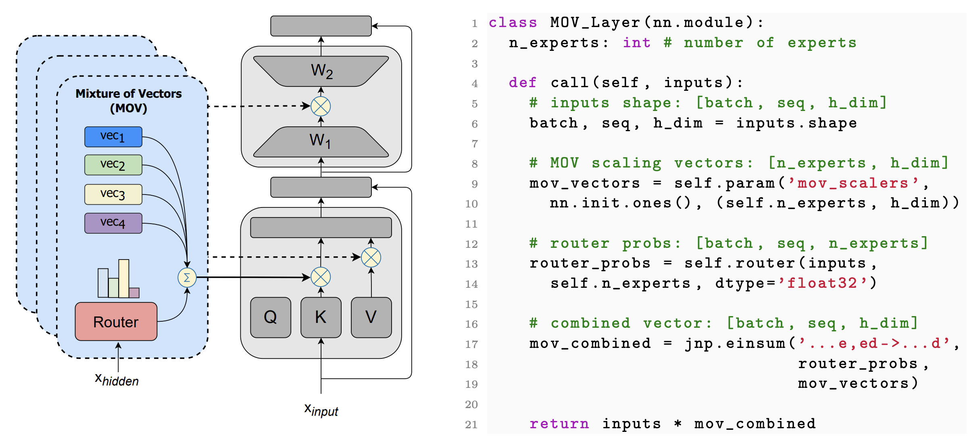Click 'batch, seq, h_dim = inputs.shape' line
This screenshot has width=980, height=444.
coord(693,123)
